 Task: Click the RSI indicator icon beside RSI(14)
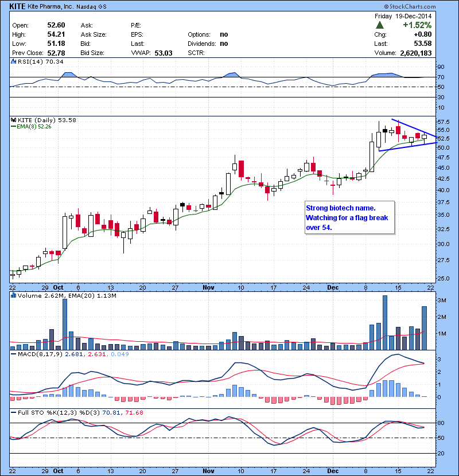coord(13,61)
